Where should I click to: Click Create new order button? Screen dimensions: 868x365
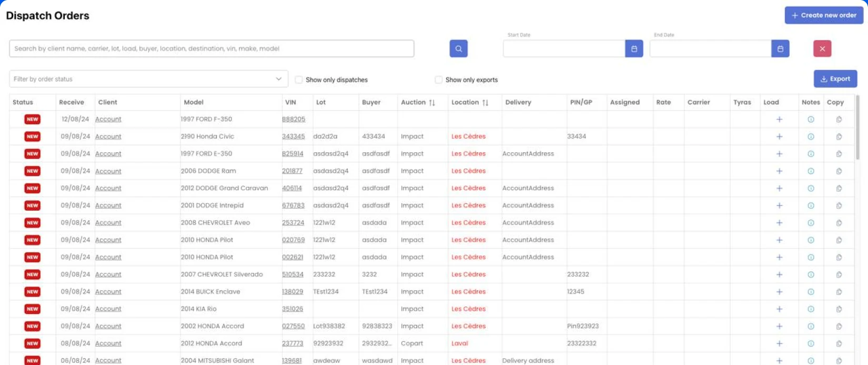[824, 15]
